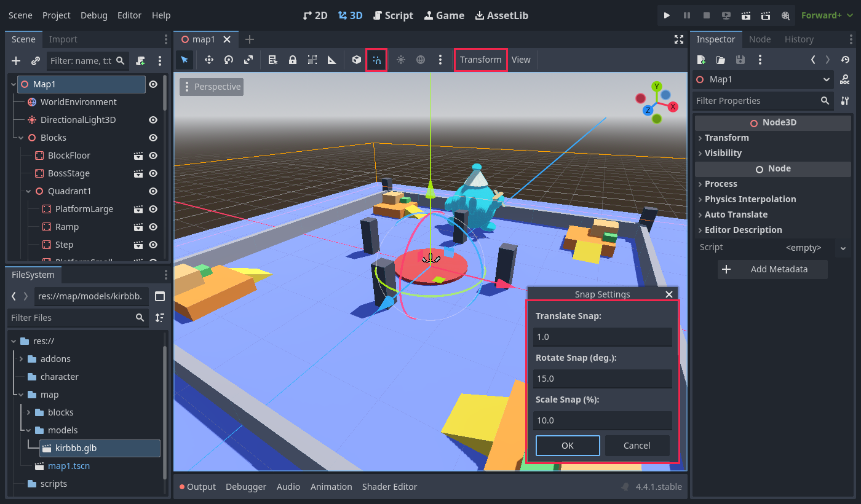
Task: Open the Perspective view menu button
Action: [212, 87]
